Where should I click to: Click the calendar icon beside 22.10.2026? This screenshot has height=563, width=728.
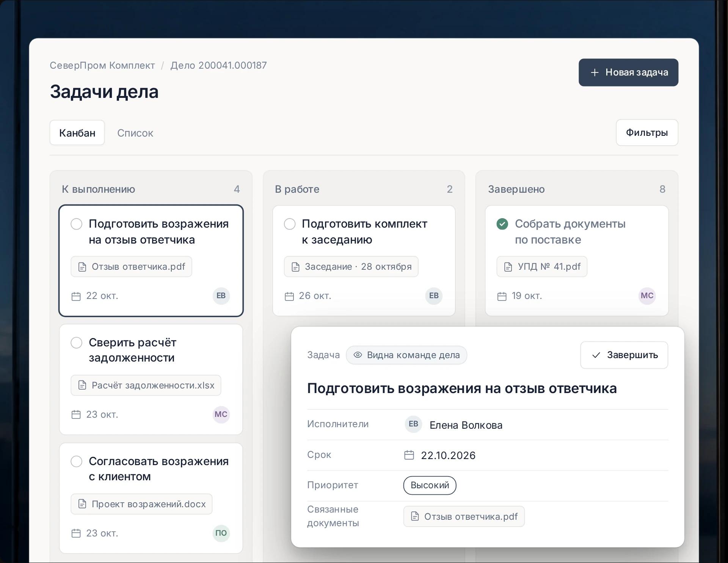point(409,455)
